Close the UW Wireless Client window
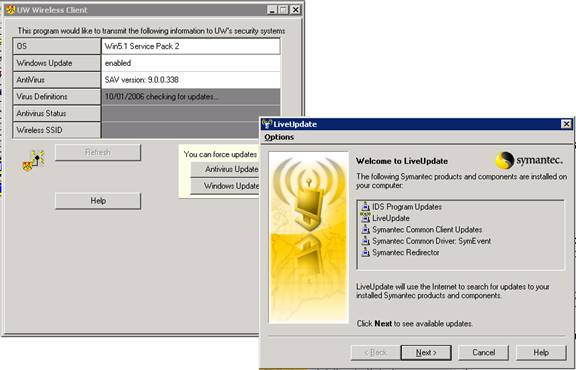 [x=295, y=10]
